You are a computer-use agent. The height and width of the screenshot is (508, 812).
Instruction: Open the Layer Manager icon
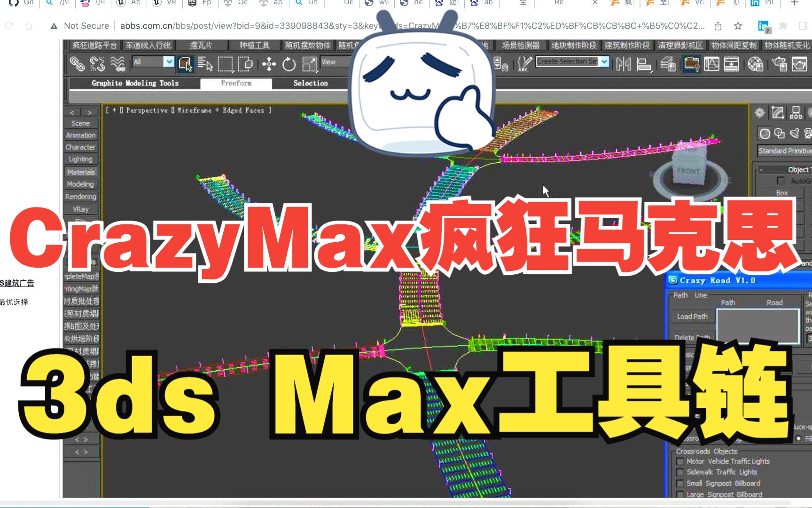668,63
